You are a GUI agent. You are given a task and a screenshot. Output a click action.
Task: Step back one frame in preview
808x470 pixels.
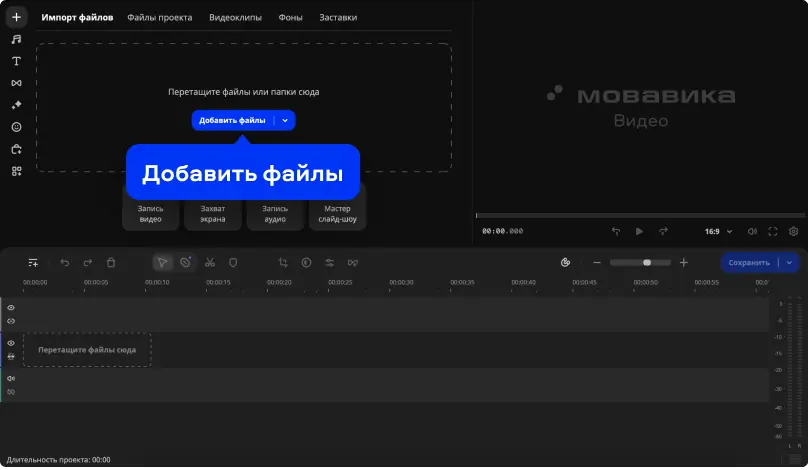616,231
